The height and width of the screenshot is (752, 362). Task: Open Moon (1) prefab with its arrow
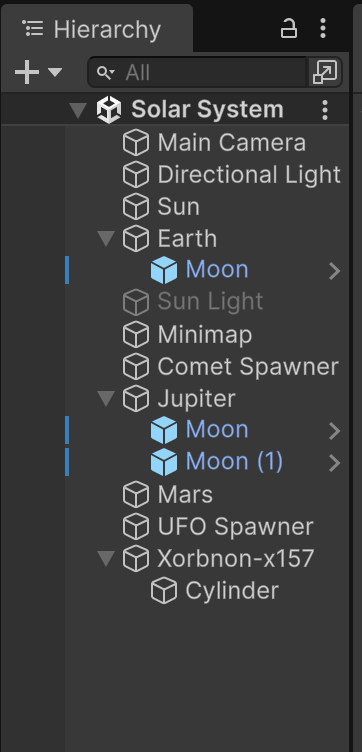(x=335, y=463)
